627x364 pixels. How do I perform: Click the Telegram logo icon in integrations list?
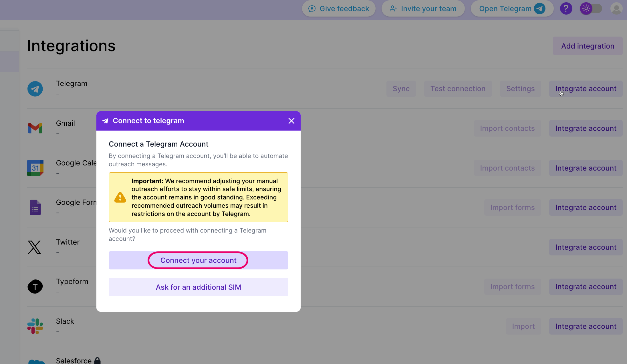35,89
